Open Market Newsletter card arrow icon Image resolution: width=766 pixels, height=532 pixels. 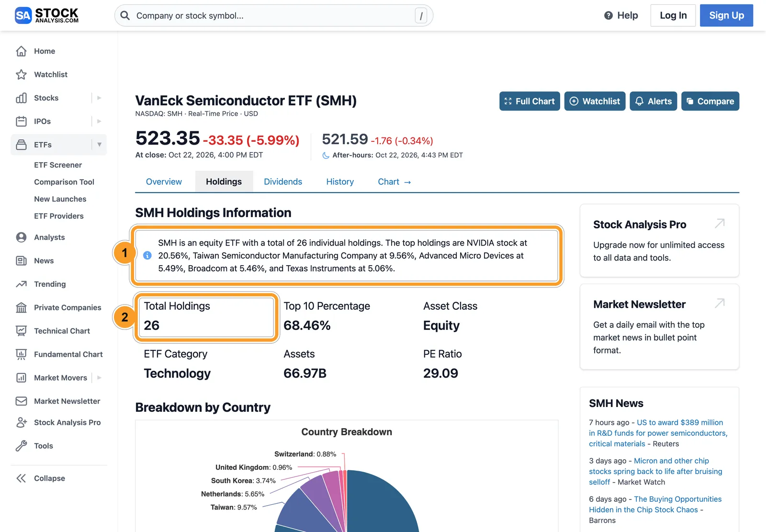click(x=720, y=303)
